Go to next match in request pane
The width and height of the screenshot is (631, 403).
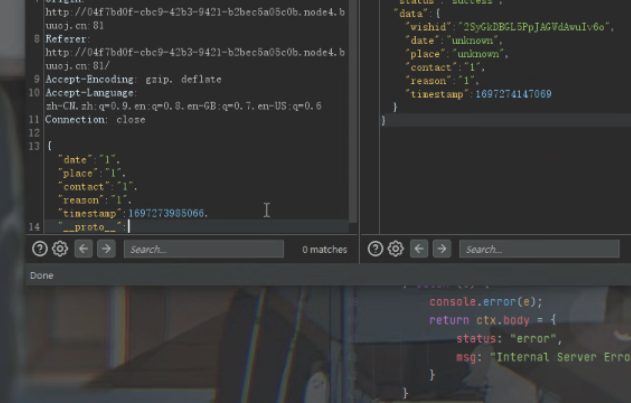(106, 249)
